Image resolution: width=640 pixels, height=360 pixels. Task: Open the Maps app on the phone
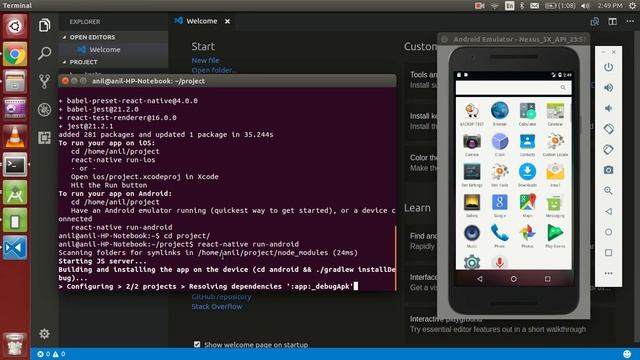click(x=527, y=204)
